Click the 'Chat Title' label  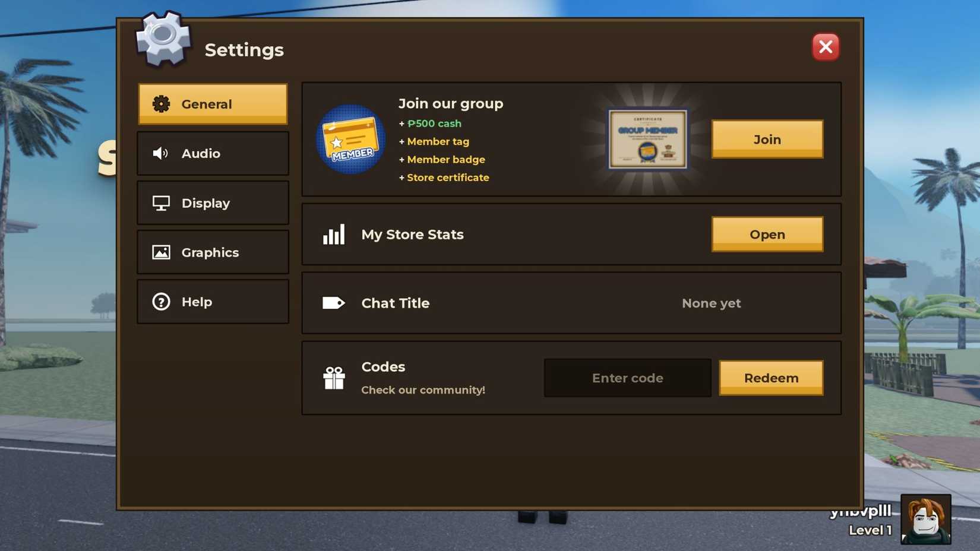click(395, 303)
